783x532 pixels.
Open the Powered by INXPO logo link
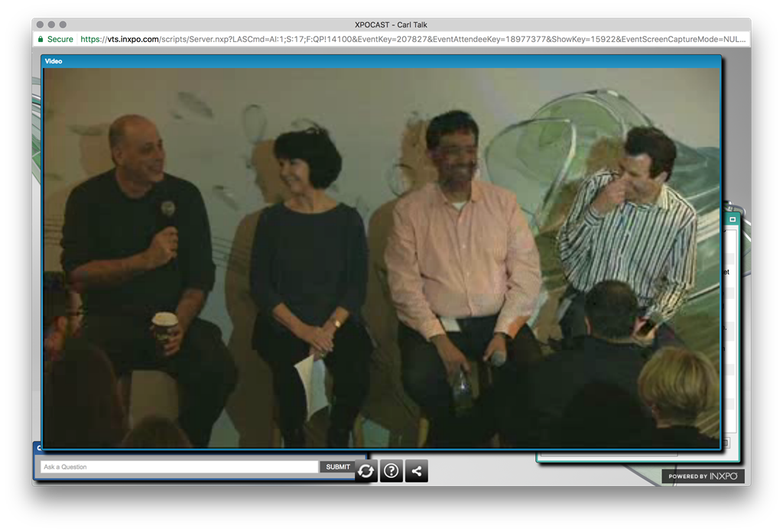pos(703,476)
